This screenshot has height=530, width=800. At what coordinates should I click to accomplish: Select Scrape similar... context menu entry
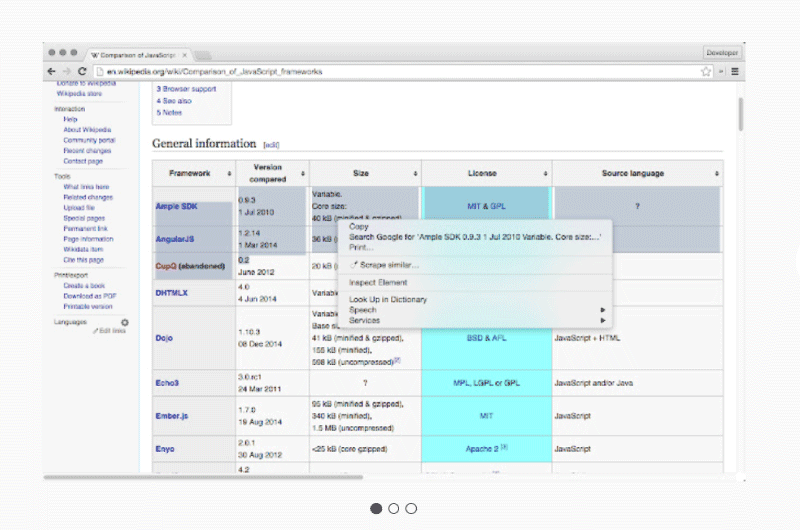475,265
